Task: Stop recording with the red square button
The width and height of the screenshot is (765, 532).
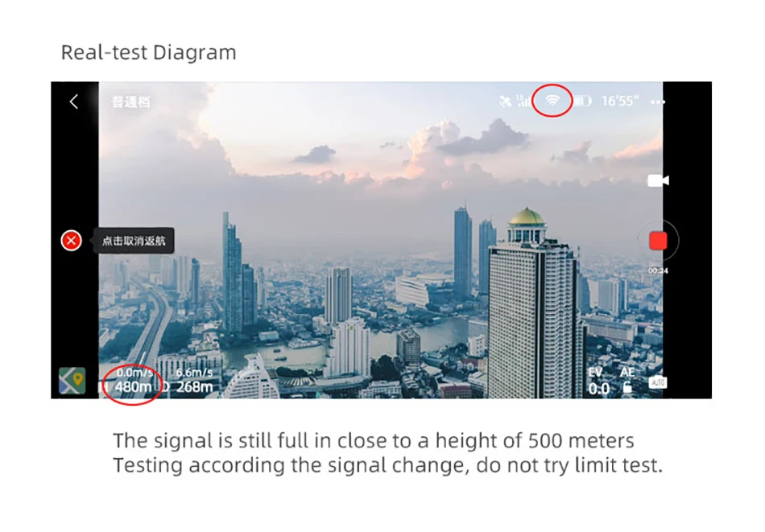Action: click(x=658, y=241)
